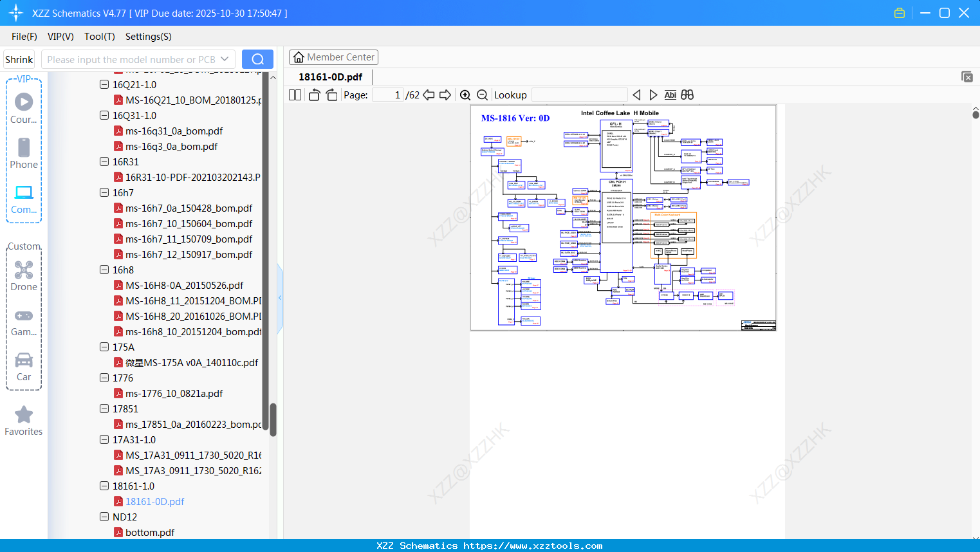Select the 18161-0D.pdf tab
The width and height of the screenshot is (980, 552).
330,77
